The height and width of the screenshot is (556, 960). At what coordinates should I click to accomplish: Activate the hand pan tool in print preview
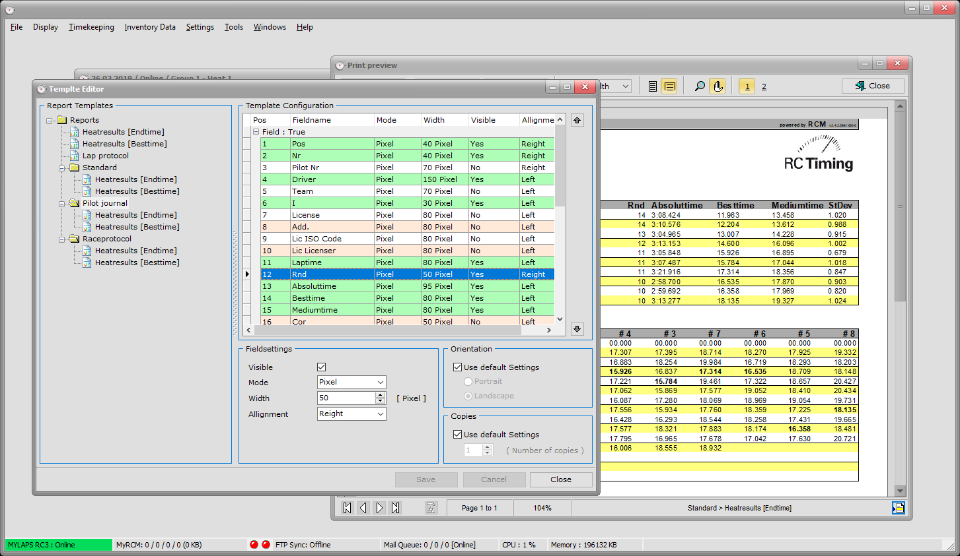[718, 86]
